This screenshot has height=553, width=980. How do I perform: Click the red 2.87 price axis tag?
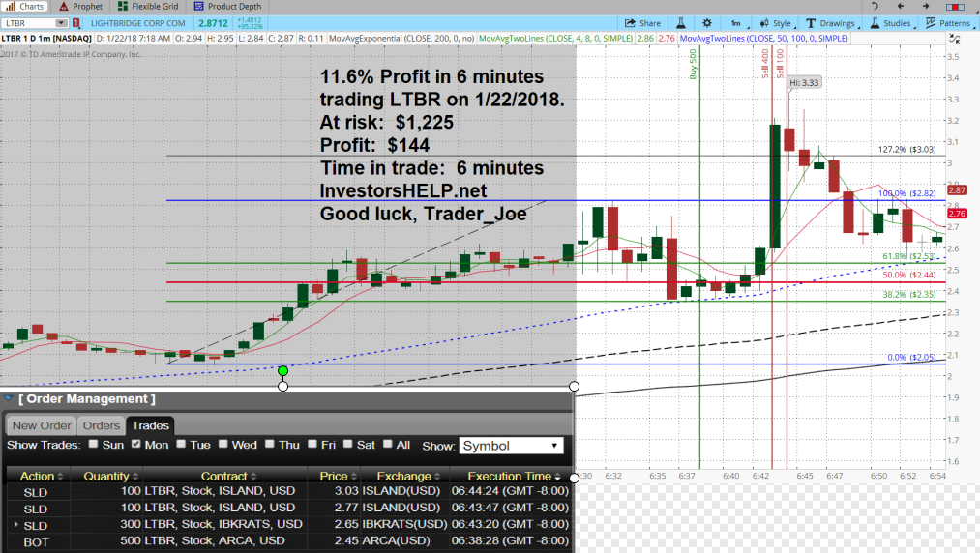coord(957,189)
